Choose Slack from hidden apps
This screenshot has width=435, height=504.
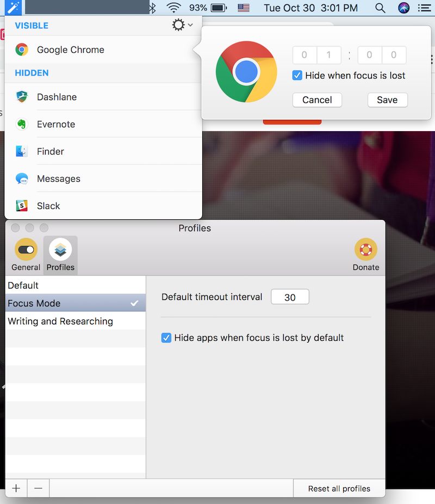pyautogui.click(x=48, y=206)
